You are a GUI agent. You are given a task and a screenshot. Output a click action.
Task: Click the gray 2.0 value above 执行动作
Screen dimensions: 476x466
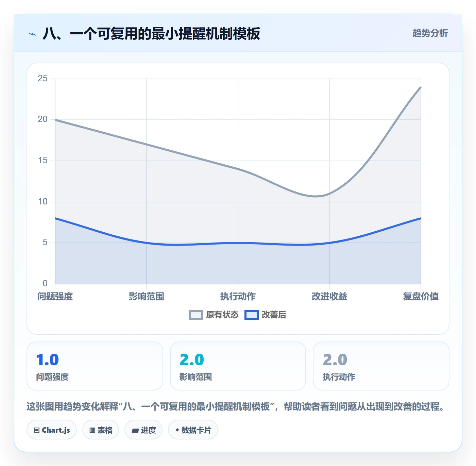click(335, 360)
